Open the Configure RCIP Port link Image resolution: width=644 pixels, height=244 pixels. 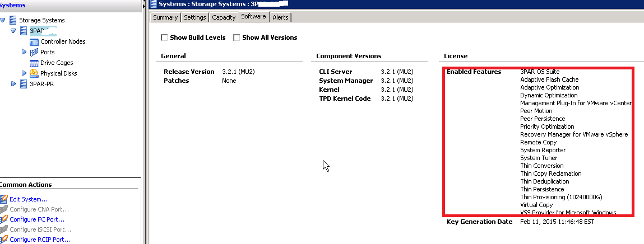pos(40,240)
